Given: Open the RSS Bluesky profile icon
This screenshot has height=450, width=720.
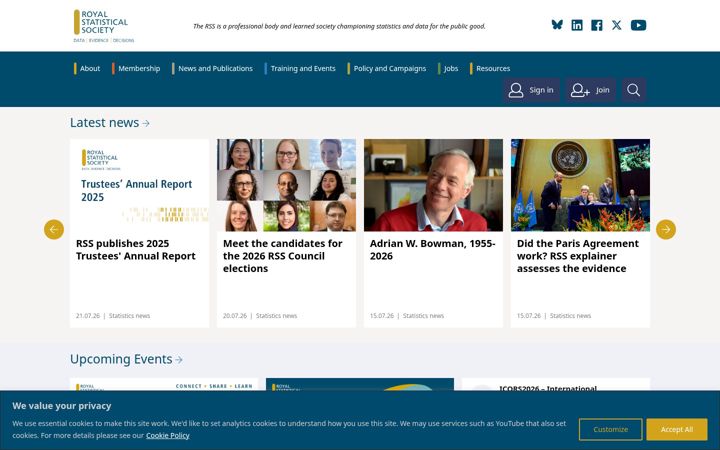Looking at the screenshot, I should [x=557, y=25].
